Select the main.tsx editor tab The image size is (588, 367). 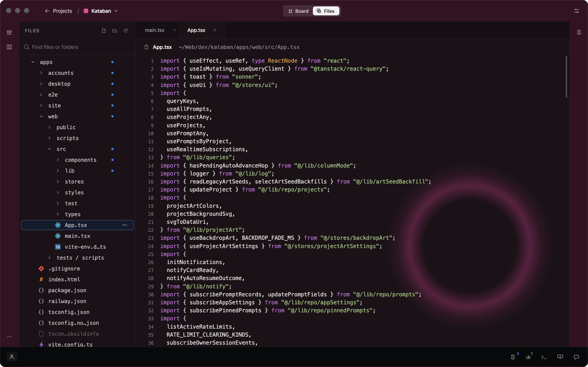pos(155,30)
